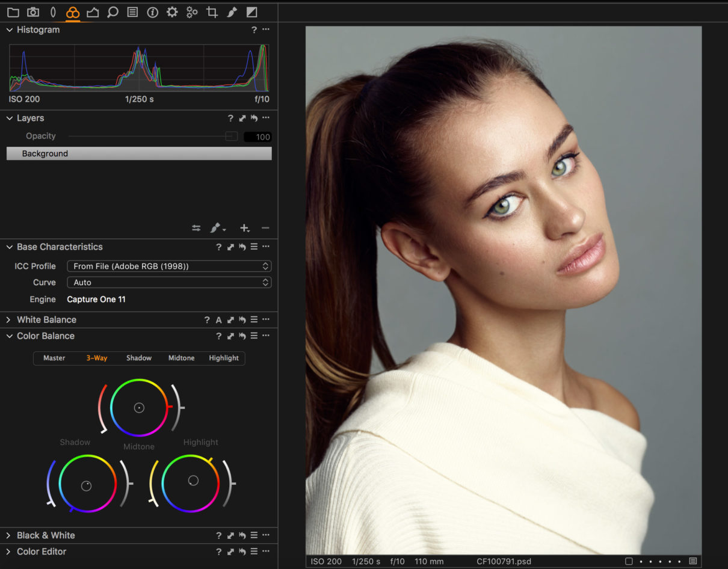Expand the Black & White panel
Image resolution: width=728 pixels, height=569 pixels.
[9, 535]
